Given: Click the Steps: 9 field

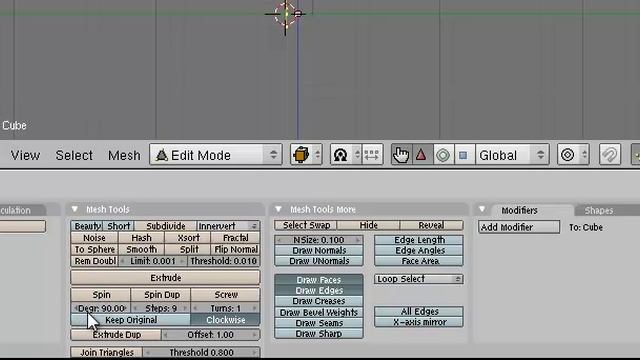Looking at the screenshot, I should point(161,308).
